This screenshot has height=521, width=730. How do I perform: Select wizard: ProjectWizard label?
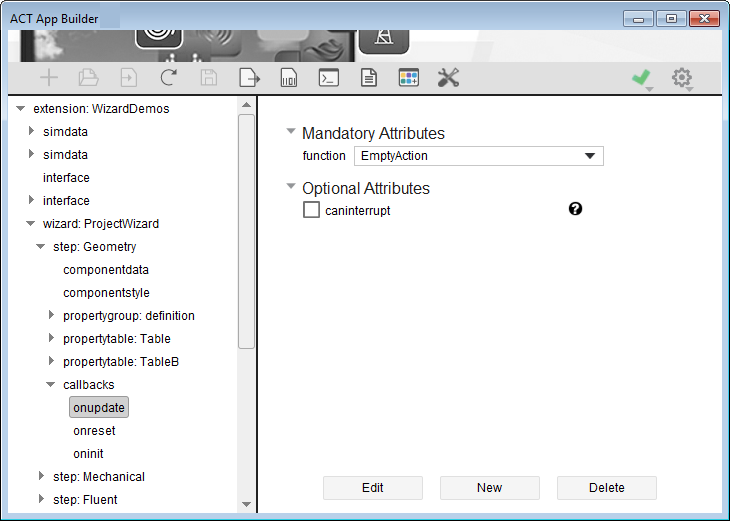pos(101,224)
